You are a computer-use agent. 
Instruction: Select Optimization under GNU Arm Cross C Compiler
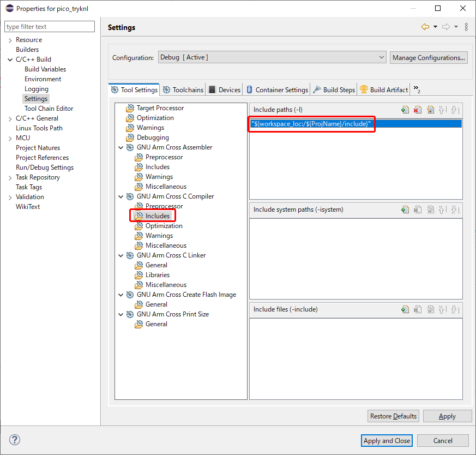tap(164, 226)
